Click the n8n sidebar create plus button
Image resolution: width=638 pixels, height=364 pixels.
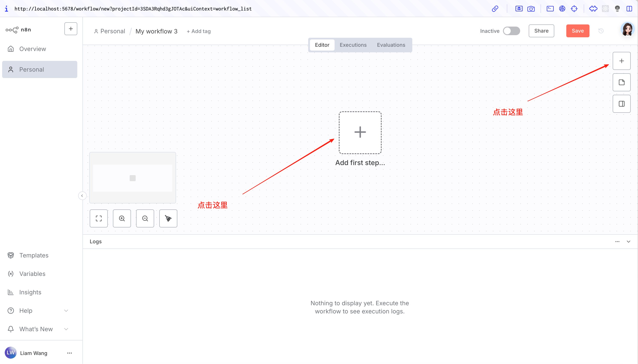71,29
